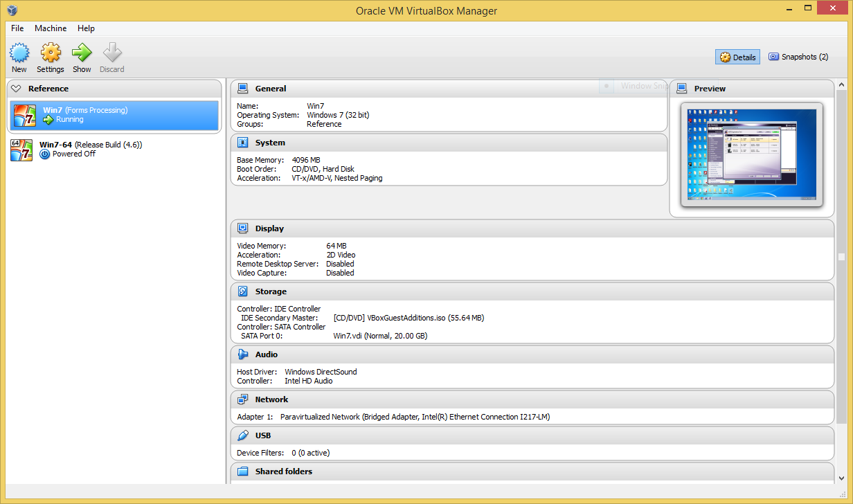The height and width of the screenshot is (504, 853).
Task: Click the Windows DirectSound host driver value
Action: coord(321,372)
